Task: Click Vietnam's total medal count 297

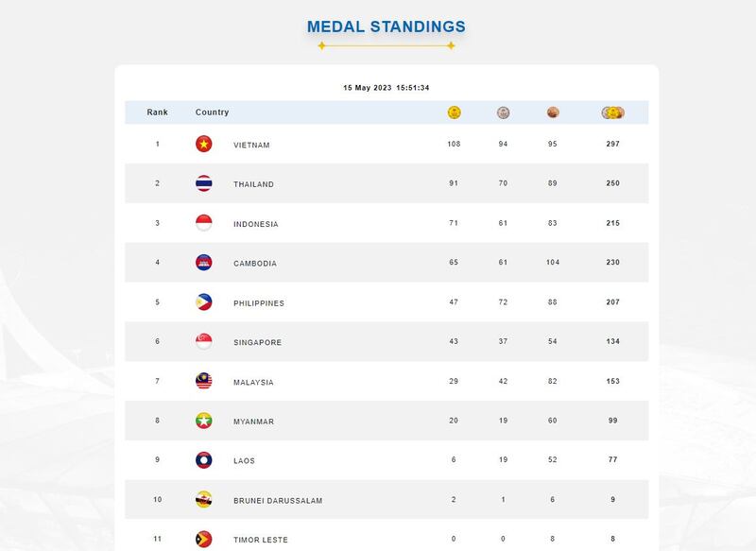Action: tap(612, 144)
